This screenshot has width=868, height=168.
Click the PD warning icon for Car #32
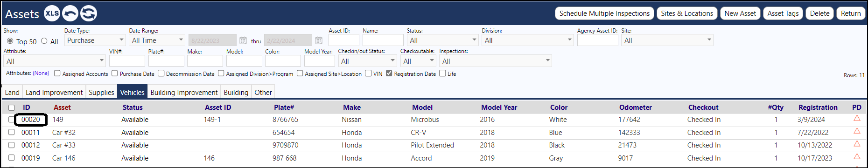(857, 131)
